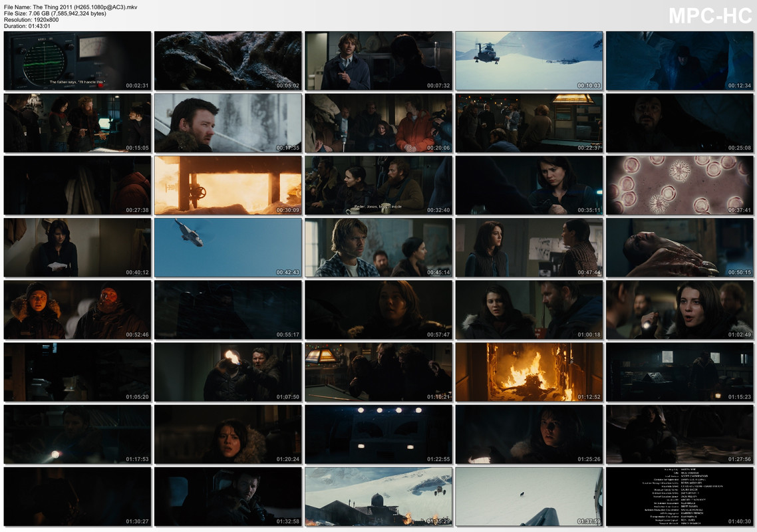Image resolution: width=757 pixels, height=532 pixels.
Task: Open the dark thumbnail at 01:30:27
Action: 77,497
